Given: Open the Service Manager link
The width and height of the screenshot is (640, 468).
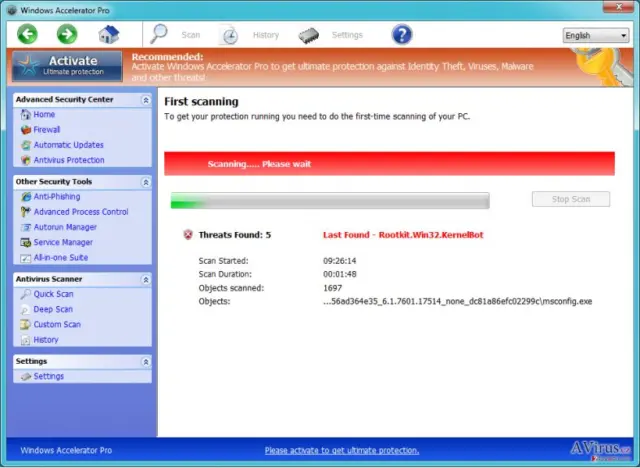Looking at the screenshot, I should point(63,242).
